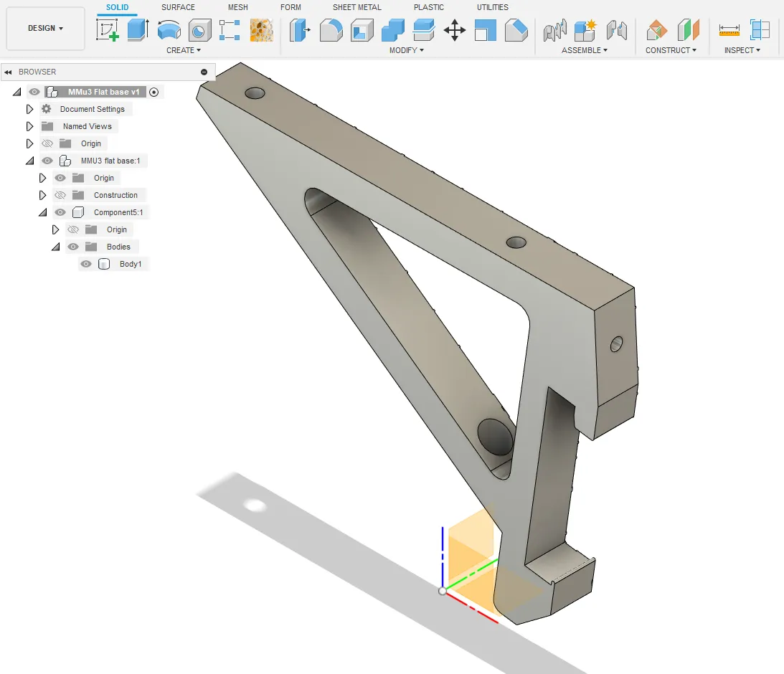Switch to the MESH tab
Image resolution: width=784 pixels, height=674 pixels.
(x=238, y=7)
